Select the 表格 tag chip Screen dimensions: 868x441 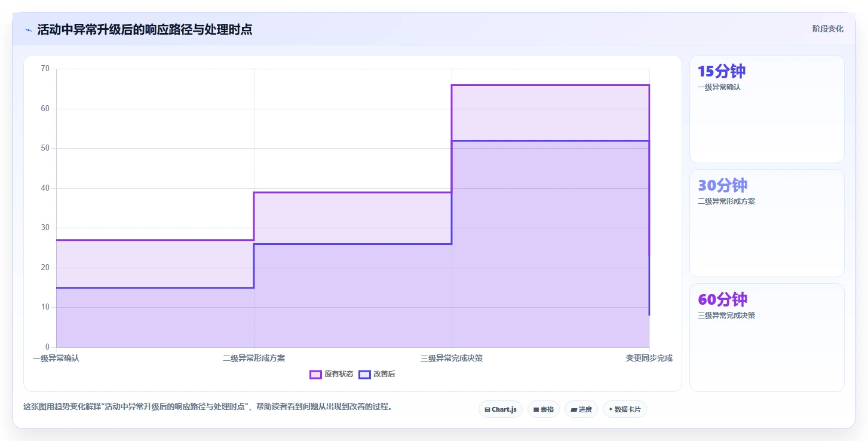[x=544, y=409]
